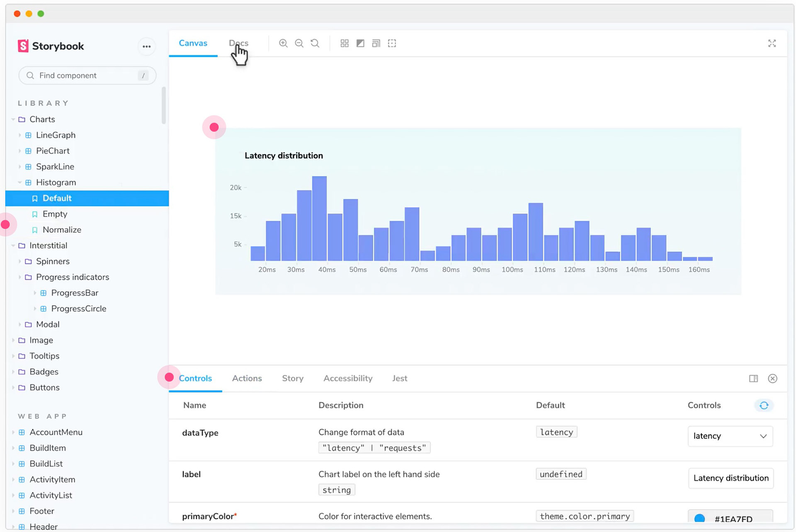Click the primaryColor blue swatch

[x=699, y=518]
